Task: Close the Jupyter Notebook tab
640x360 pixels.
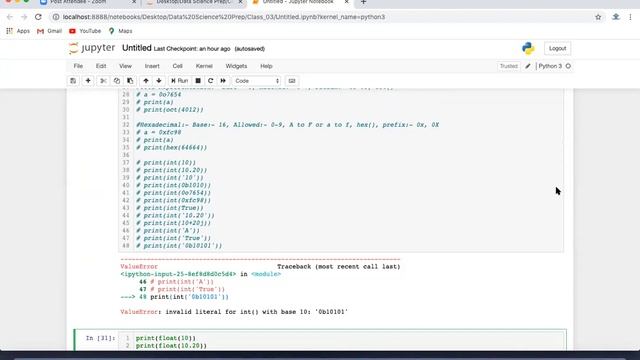Action: pyautogui.click(x=347, y=2)
